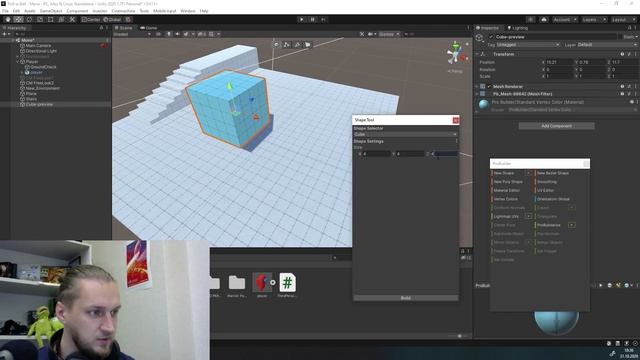The image size is (640, 360).
Task: Open the Cinemachine menu
Action: (x=123, y=11)
